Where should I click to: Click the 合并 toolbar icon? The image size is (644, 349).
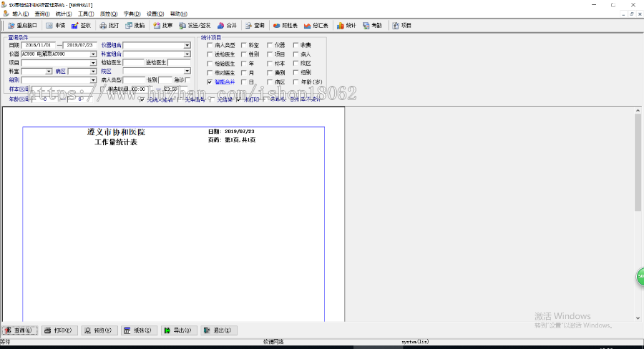(220, 26)
